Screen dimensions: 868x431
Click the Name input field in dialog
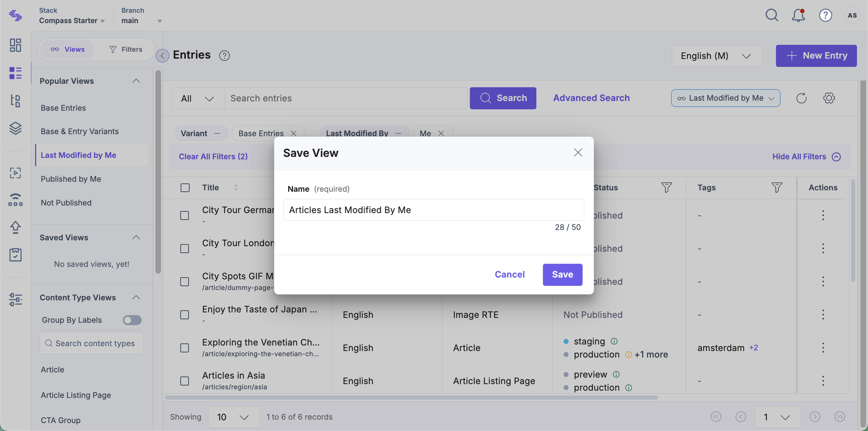(434, 210)
